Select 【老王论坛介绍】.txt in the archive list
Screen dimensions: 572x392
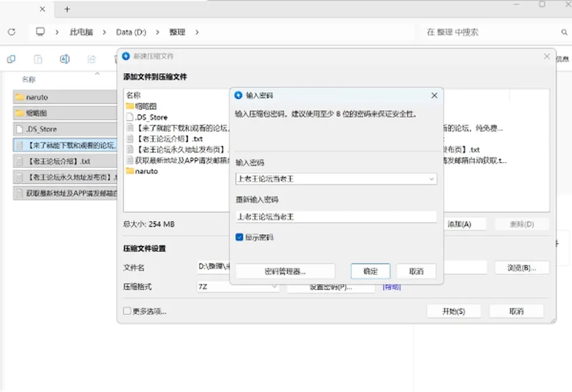click(x=169, y=139)
